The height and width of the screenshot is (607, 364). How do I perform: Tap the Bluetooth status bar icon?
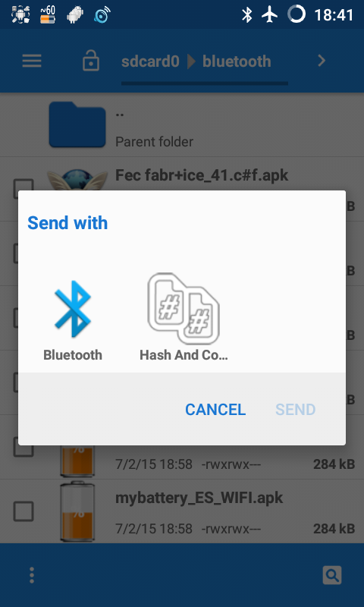[246, 14]
